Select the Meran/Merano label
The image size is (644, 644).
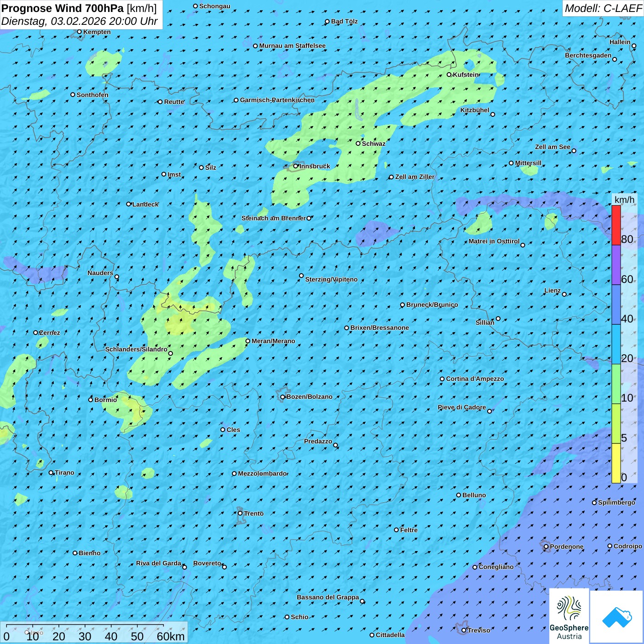[273, 341]
